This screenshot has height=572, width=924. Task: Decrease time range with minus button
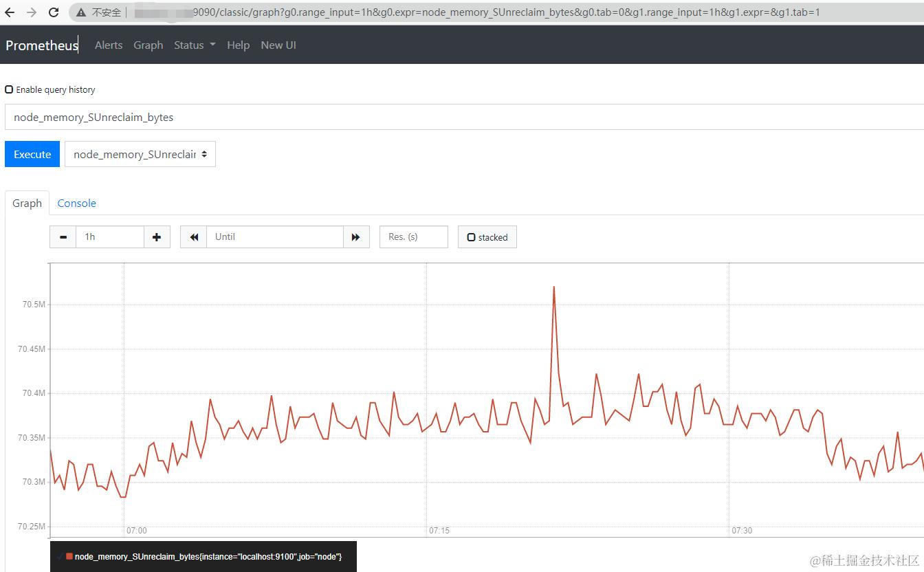63,236
